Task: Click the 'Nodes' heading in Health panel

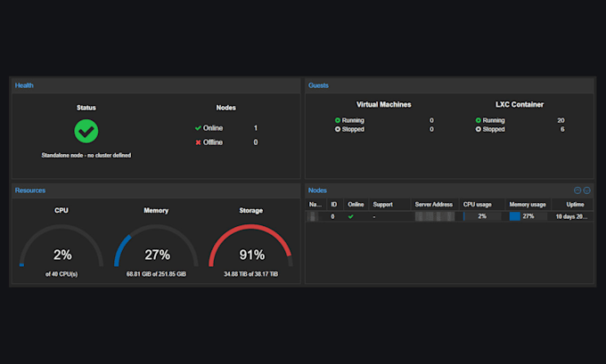Action: click(226, 108)
